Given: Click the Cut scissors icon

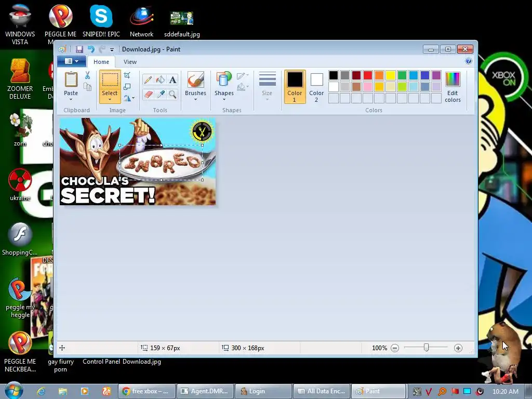Looking at the screenshot, I should (87, 75).
